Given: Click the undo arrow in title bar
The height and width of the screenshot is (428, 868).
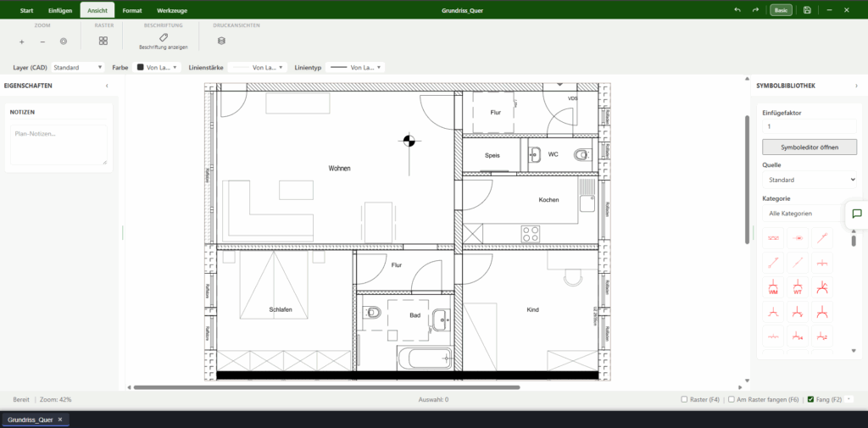Looking at the screenshot, I should pyautogui.click(x=737, y=10).
